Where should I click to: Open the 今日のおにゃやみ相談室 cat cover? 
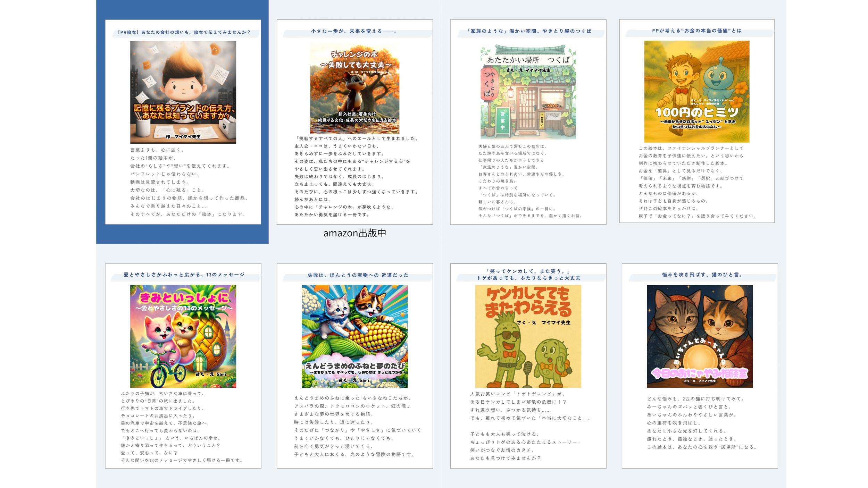coord(699,336)
